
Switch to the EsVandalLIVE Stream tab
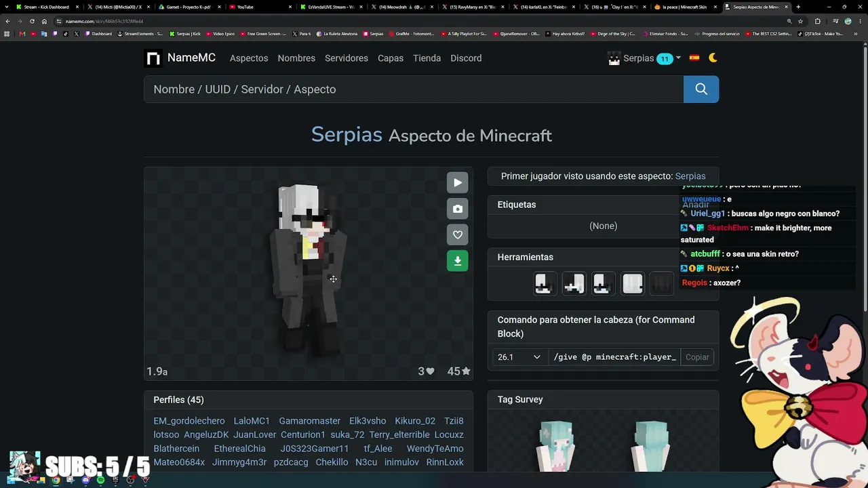coord(331,7)
